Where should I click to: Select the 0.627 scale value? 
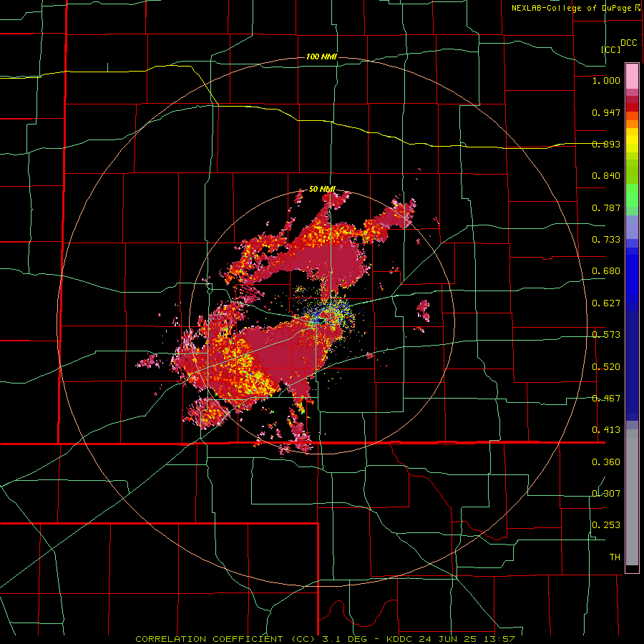(x=606, y=303)
